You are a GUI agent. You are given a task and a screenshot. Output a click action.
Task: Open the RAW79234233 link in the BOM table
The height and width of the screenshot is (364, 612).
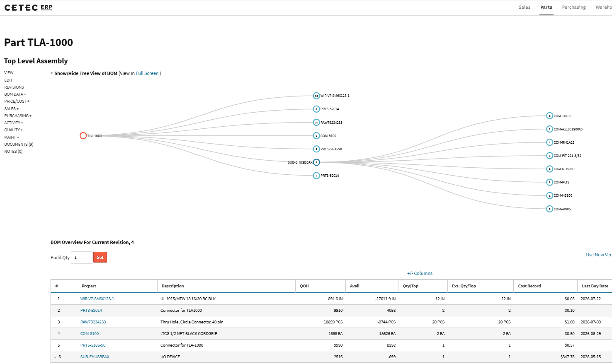(93, 322)
